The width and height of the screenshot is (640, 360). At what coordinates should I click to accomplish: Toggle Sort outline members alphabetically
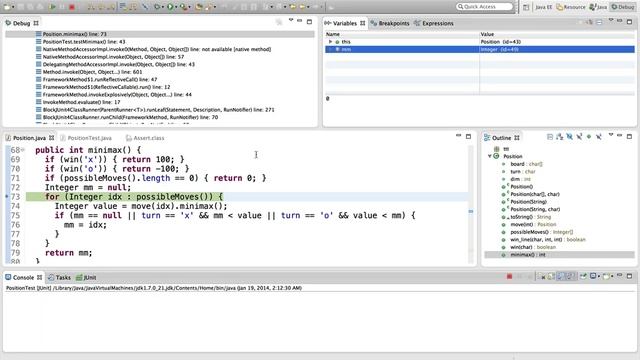560,137
